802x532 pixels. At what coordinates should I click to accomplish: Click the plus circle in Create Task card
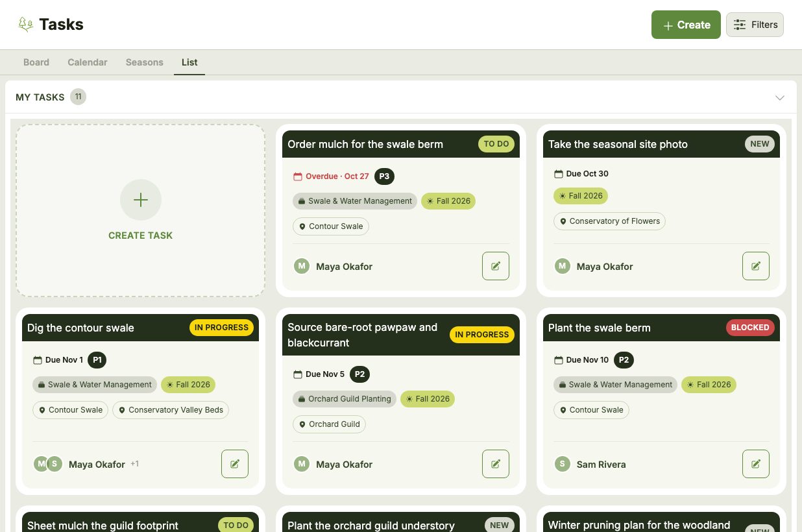point(141,200)
